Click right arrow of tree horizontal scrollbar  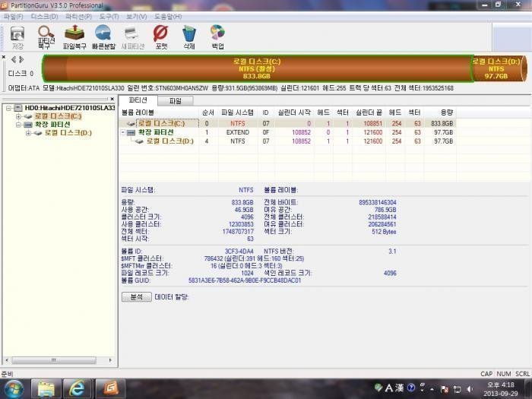pos(110,360)
